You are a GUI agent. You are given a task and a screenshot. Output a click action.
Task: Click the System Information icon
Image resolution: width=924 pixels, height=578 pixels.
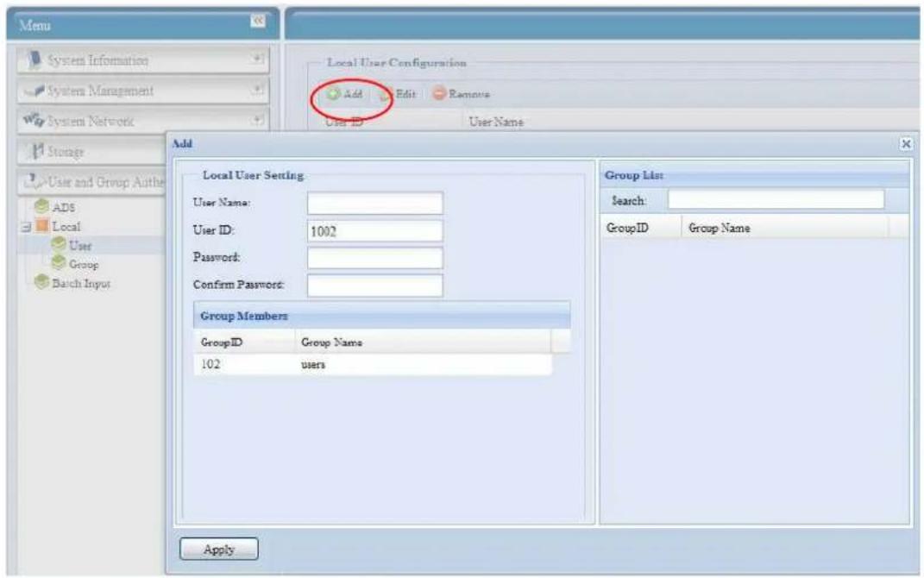pos(35,60)
